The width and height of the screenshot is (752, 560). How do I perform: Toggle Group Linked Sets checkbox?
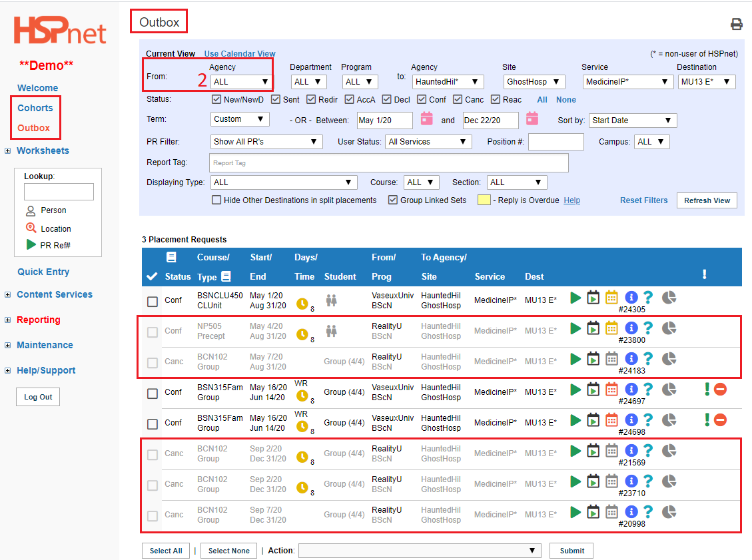point(393,200)
